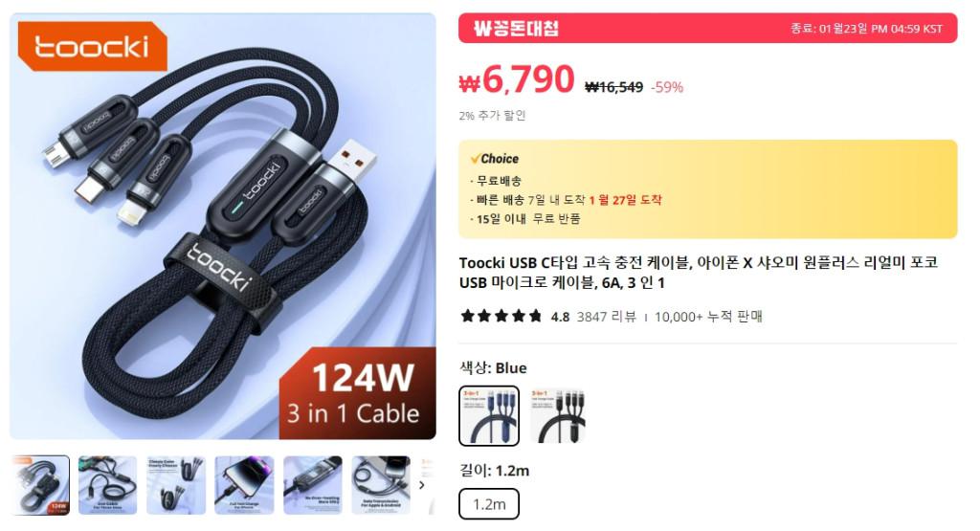Open the third product thumbnail

[176, 485]
